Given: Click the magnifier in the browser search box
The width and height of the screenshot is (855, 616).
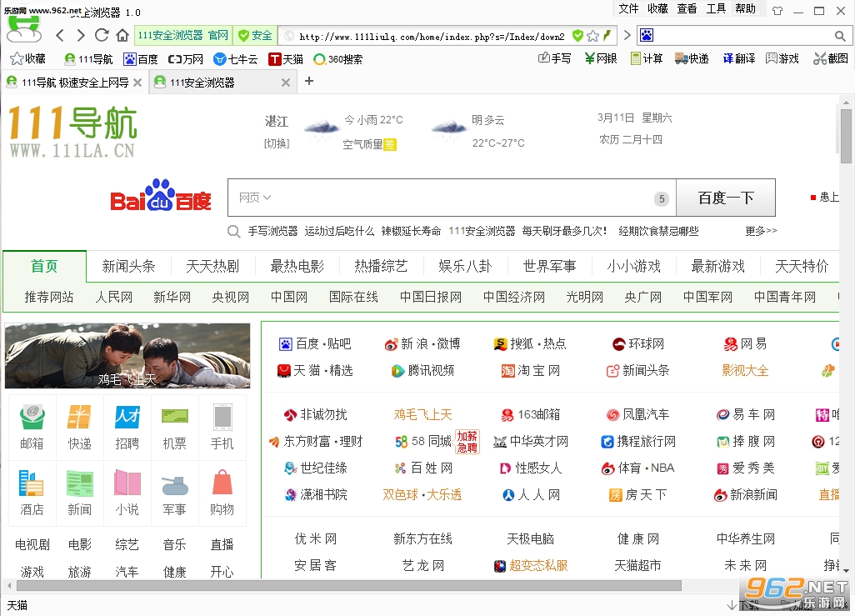Looking at the screenshot, I should 840,36.
